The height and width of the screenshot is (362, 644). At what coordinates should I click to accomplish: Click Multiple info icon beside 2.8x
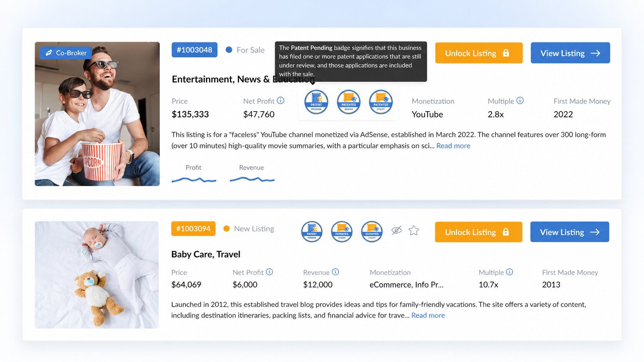(520, 100)
